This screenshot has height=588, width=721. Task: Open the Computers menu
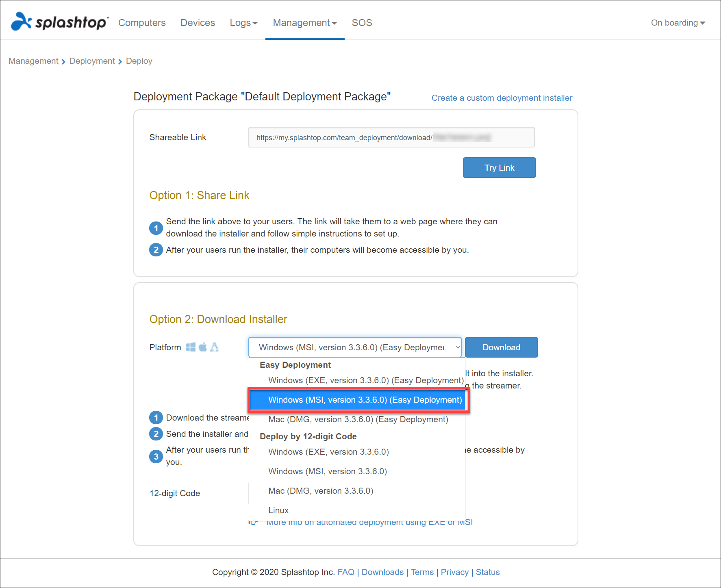click(142, 23)
